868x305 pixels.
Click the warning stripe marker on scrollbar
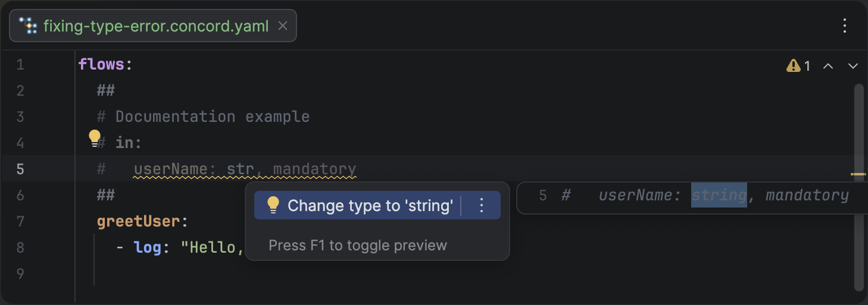point(858,174)
